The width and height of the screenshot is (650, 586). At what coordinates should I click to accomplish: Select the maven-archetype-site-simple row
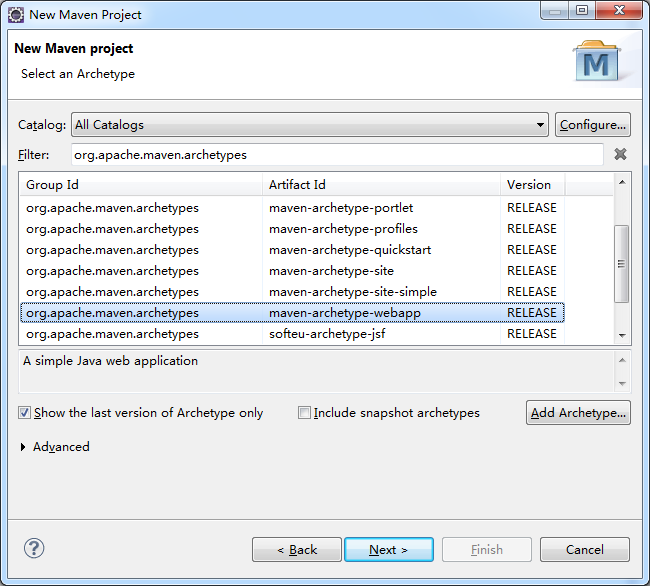click(292, 292)
